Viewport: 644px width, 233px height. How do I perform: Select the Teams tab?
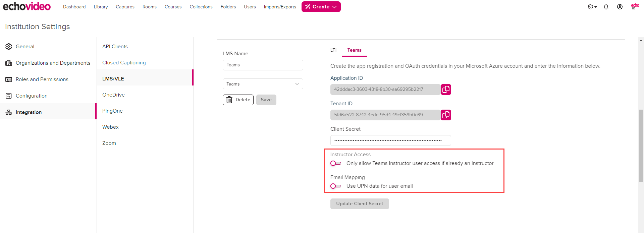pos(355,50)
